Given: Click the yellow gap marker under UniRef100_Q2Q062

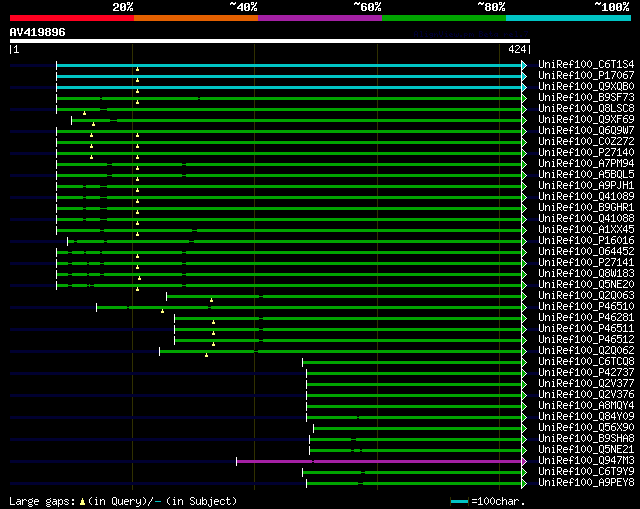Looking at the screenshot, I should 207,355.
